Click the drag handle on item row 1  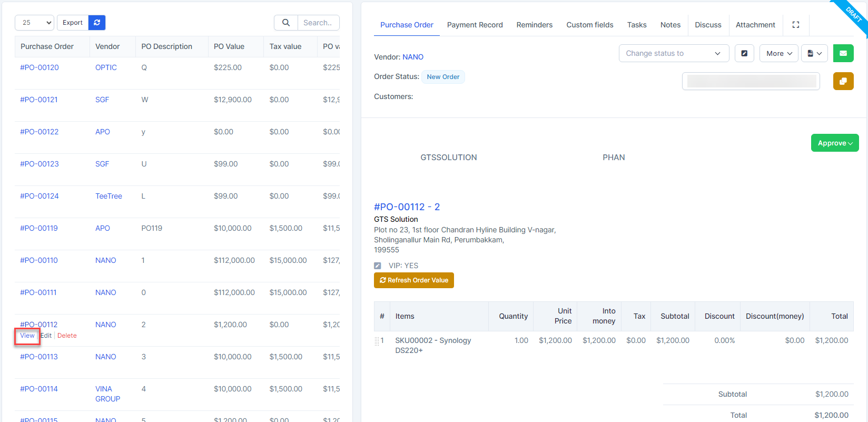pos(377,341)
